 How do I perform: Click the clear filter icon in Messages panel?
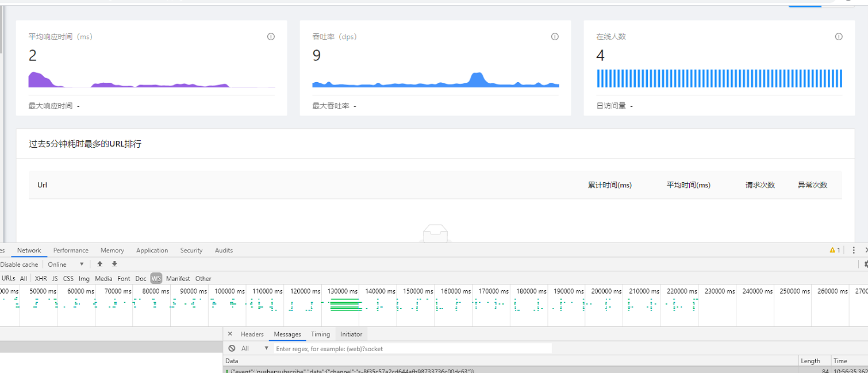tap(232, 348)
